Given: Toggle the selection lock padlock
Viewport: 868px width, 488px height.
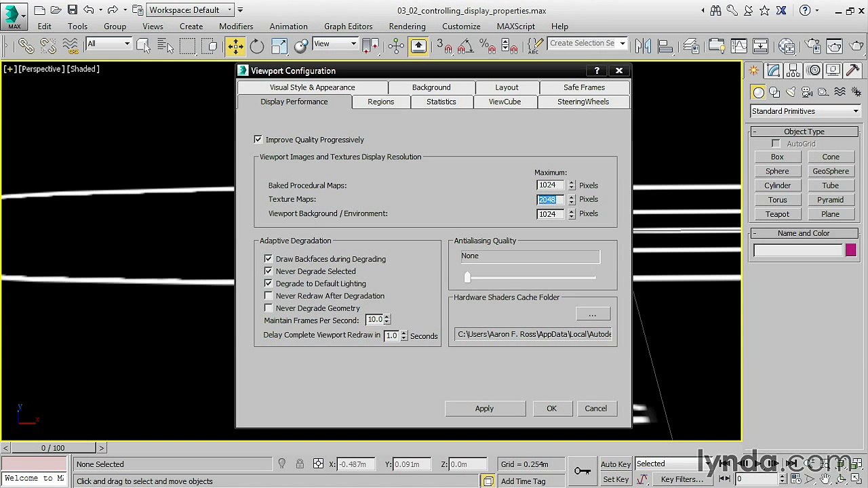Looking at the screenshot, I should (300, 464).
